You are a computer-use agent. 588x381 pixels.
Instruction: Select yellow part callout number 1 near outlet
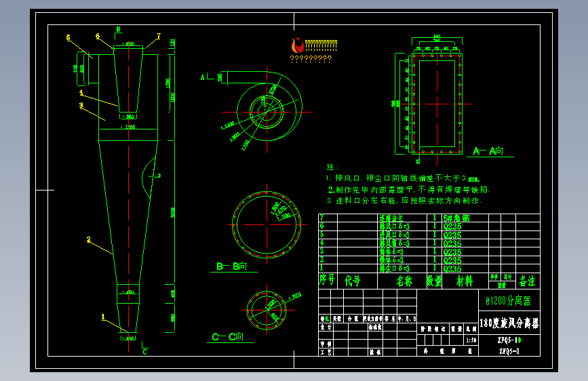[103, 317]
